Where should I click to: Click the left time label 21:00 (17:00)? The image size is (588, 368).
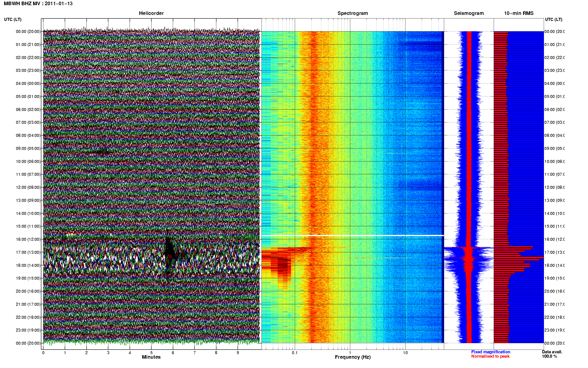click(x=28, y=304)
